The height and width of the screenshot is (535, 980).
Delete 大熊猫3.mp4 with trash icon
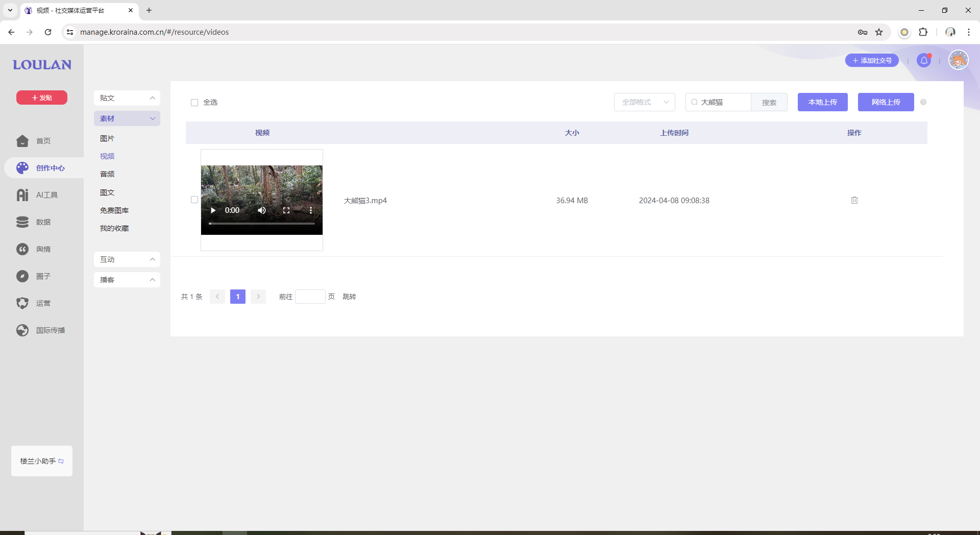(x=854, y=200)
